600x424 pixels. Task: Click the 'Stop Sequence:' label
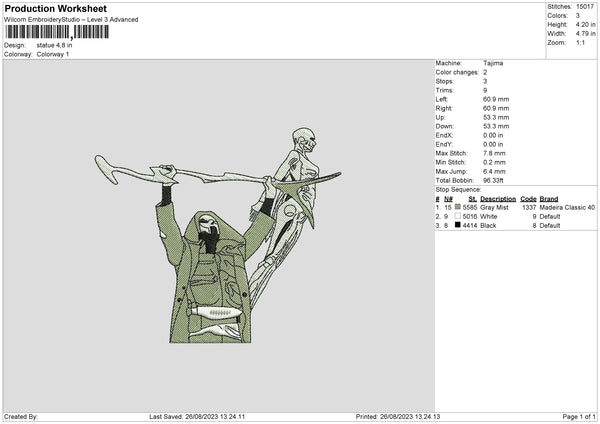[x=458, y=190]
